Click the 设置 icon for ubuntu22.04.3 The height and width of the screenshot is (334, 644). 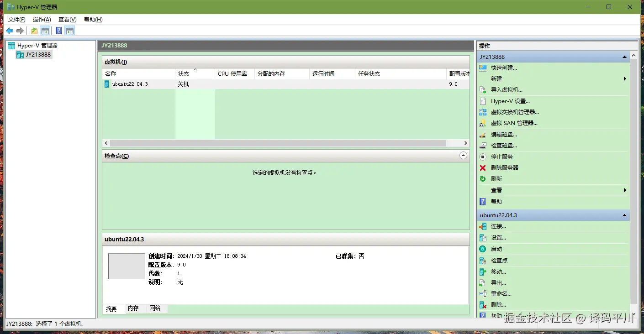pyautogui.click(x=483, y=238)
